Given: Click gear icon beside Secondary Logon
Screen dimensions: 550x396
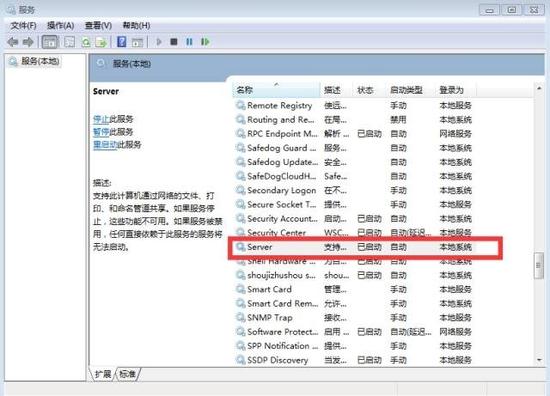Looking at the screenshot, I should point(240,190).
